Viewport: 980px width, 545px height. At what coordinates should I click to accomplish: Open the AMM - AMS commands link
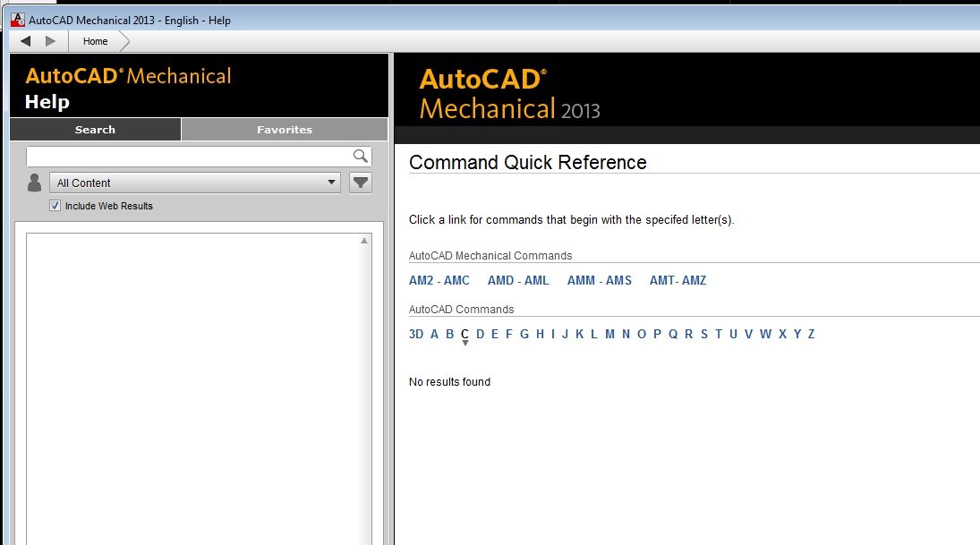point(600,281)
